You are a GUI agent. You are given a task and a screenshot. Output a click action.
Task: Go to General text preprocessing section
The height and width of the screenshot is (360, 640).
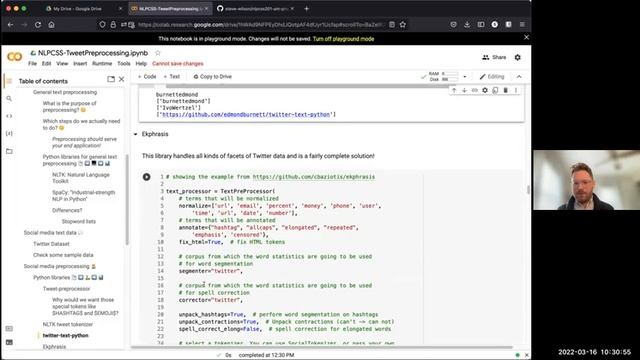point(65,92)
